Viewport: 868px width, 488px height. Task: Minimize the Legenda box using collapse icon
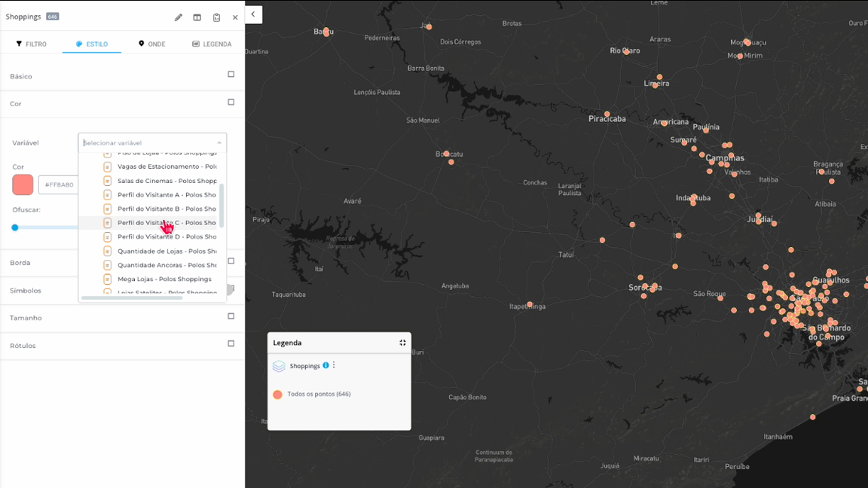[402, 343]
